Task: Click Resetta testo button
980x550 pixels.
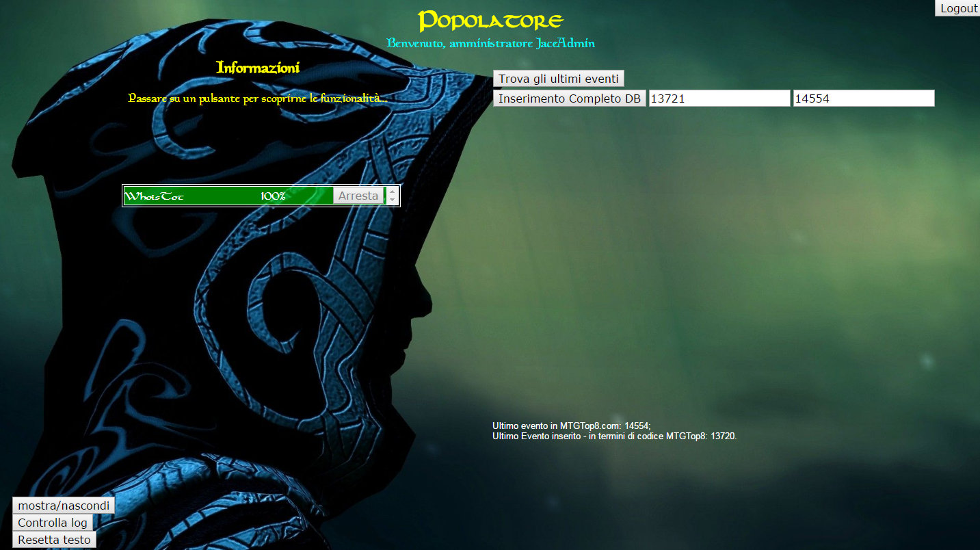Action: (x=54, y=540)
